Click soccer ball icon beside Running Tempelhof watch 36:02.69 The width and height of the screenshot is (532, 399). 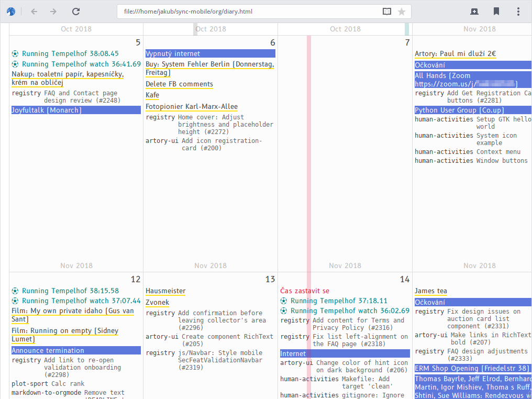[x=284, y=311]
